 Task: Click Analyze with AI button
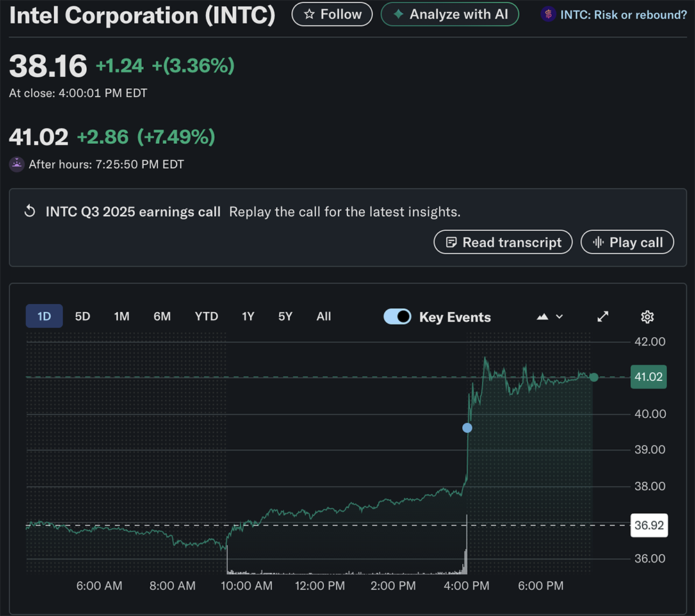[x=450, y=15]
